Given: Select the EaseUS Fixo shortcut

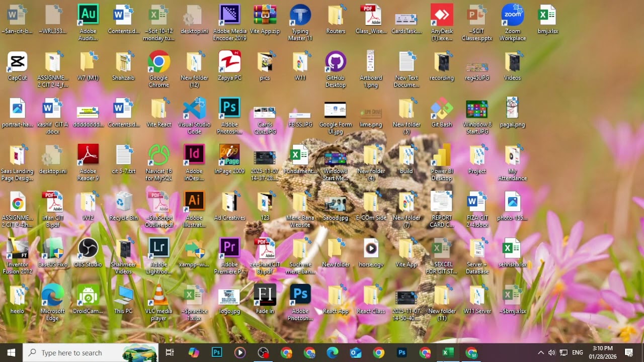Looking at the screenshot, I should click(x=53, y=253).
